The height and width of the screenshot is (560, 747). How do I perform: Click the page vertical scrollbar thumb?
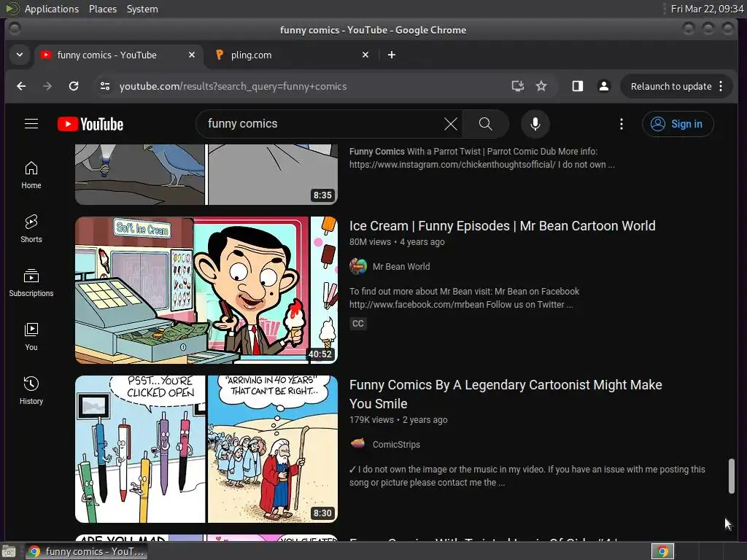[731, 476]
